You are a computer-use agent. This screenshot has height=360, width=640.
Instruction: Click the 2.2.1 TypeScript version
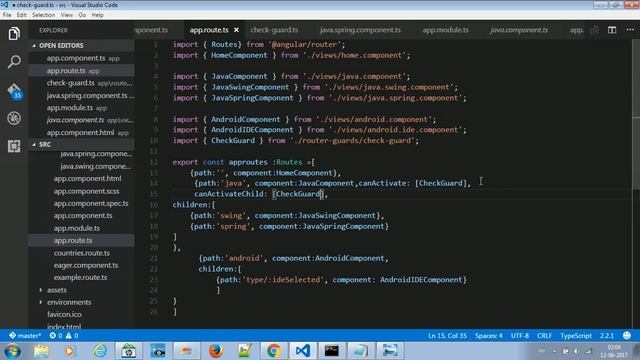tap(607, 336)
